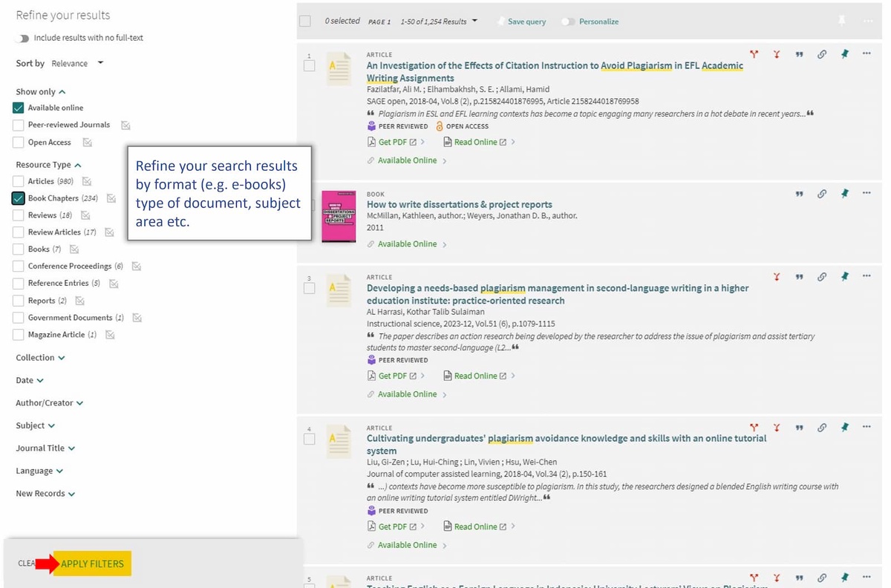Open the results page overflow menu

click(x=867, y=22)
